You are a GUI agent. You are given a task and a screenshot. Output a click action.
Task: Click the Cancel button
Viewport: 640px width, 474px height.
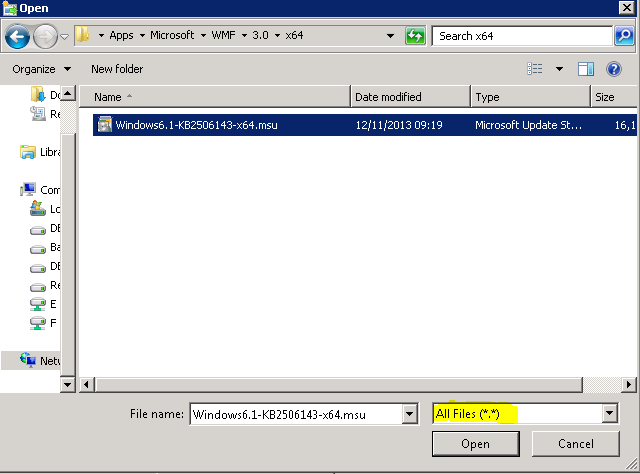pyautogui.click(x=576, y=444)
